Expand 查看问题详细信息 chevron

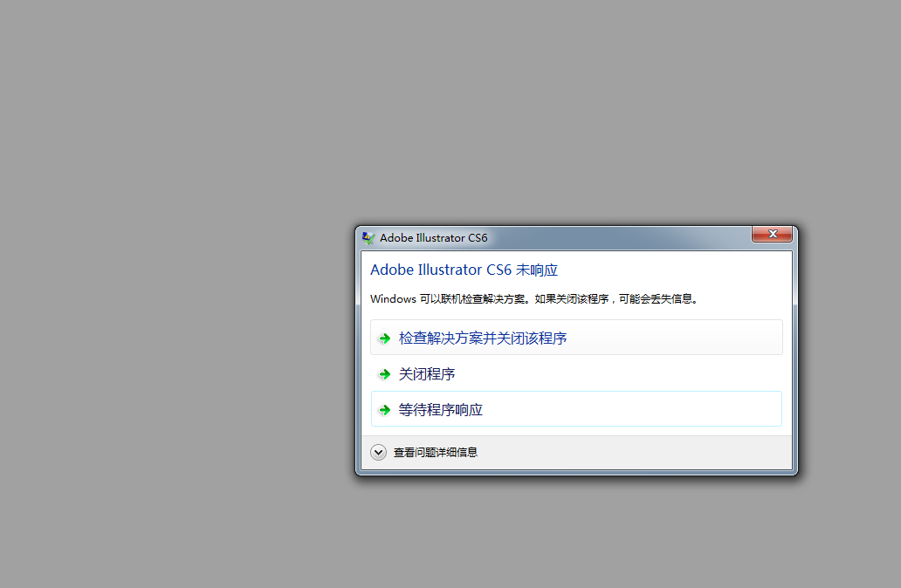[378, 453]
